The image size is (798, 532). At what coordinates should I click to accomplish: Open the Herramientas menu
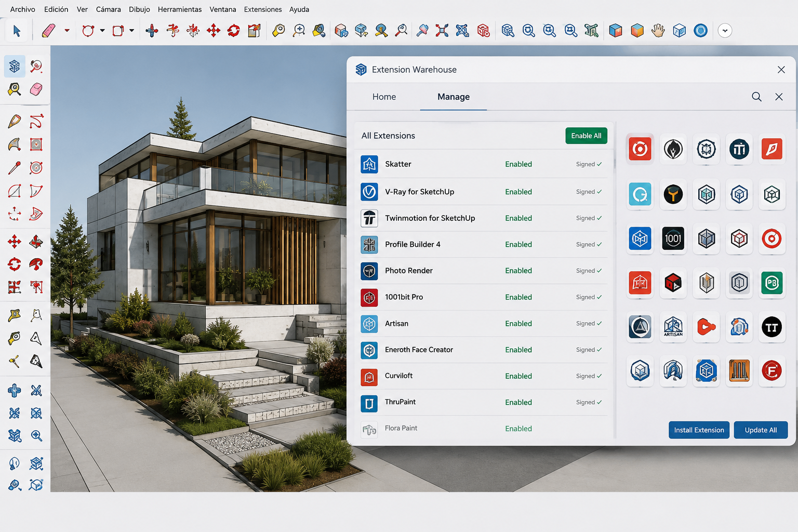click(x=180, y=9)
